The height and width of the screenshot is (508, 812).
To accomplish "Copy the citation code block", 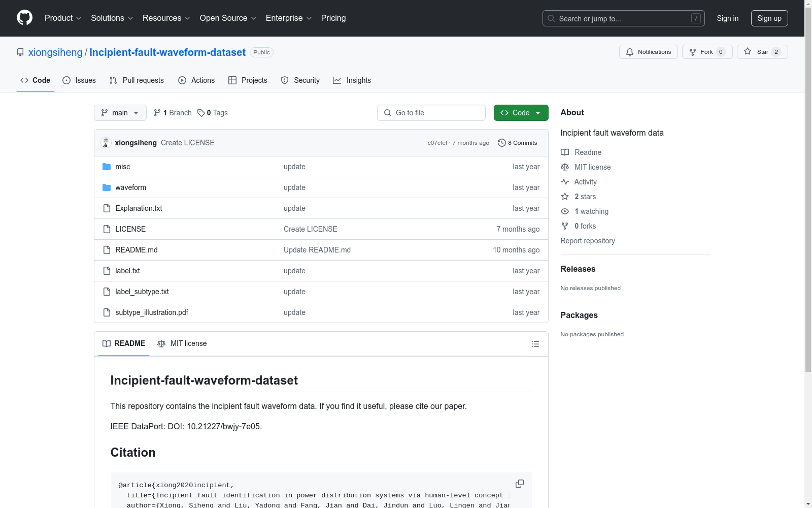I will click(x=520, y=484).
